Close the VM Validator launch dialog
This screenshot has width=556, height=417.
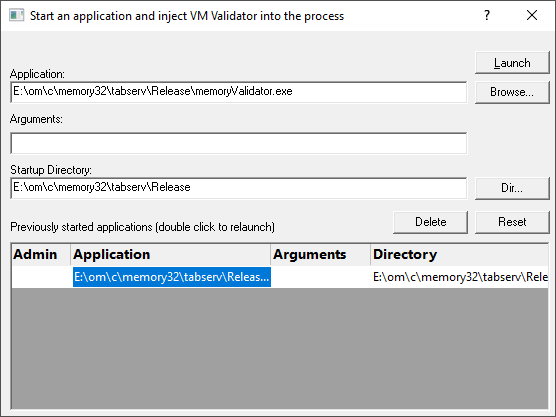point(532,15)
